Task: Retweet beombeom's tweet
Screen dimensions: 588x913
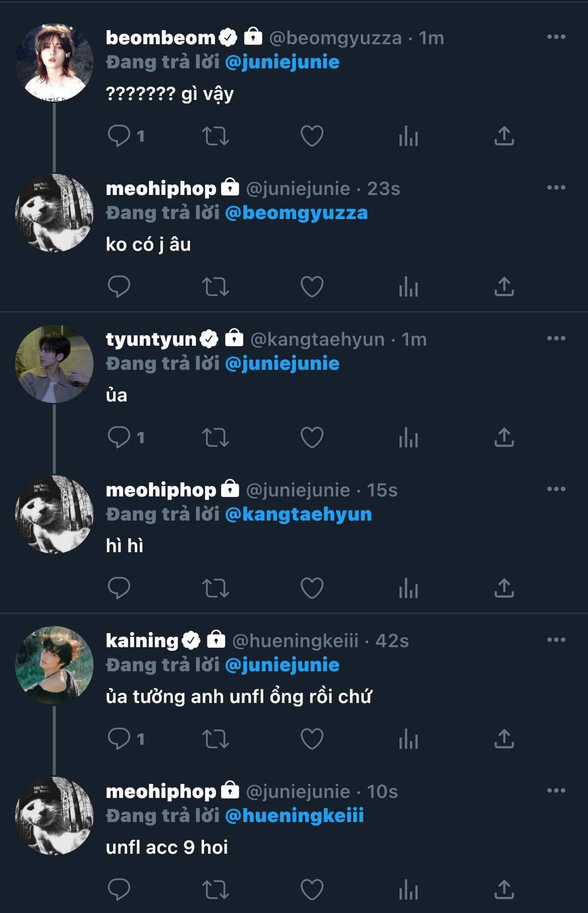Action: 215,136
